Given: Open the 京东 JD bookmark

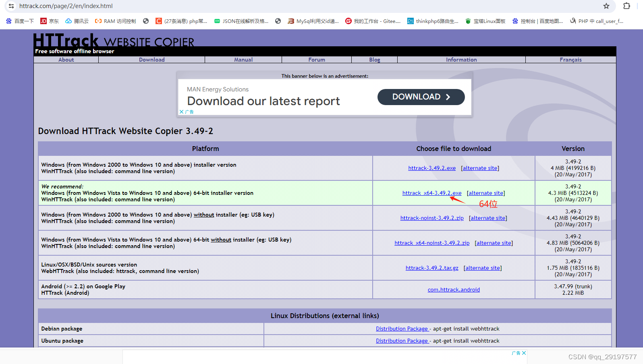Looking at the screenshot, I should point(50,21).
